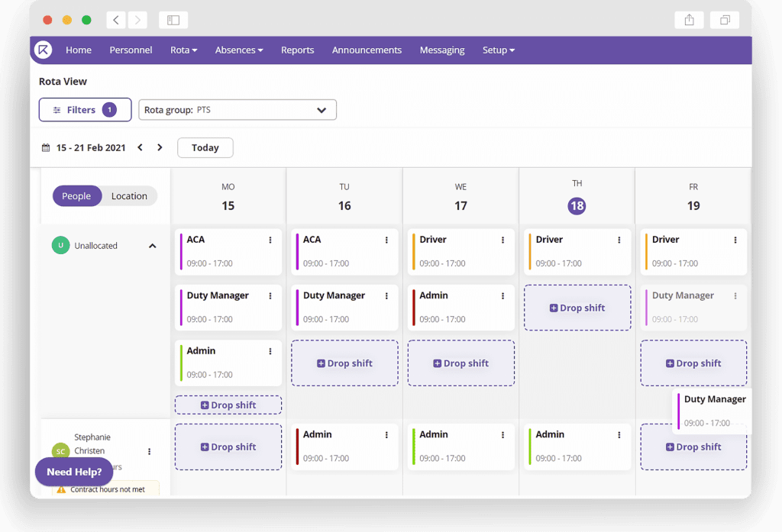Click the share icon in window toolbar
Screen dimensions: 782x532
click(689, 21)
